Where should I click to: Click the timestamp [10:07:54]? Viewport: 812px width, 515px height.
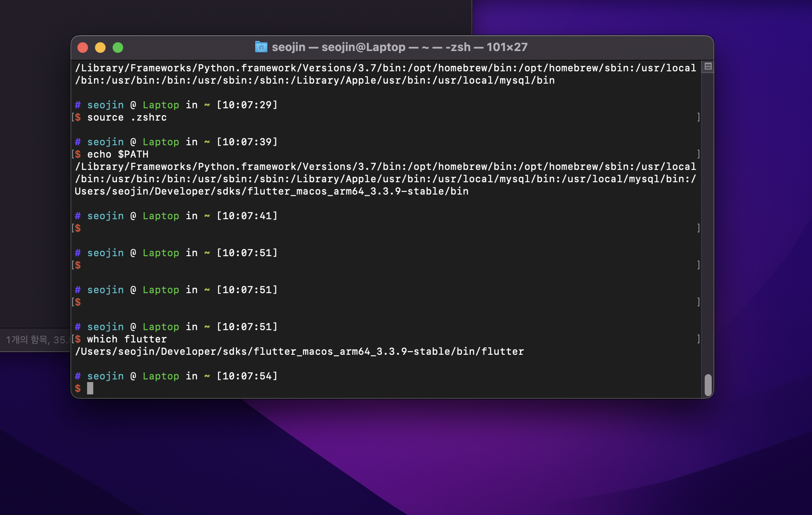tap(247, 376)
